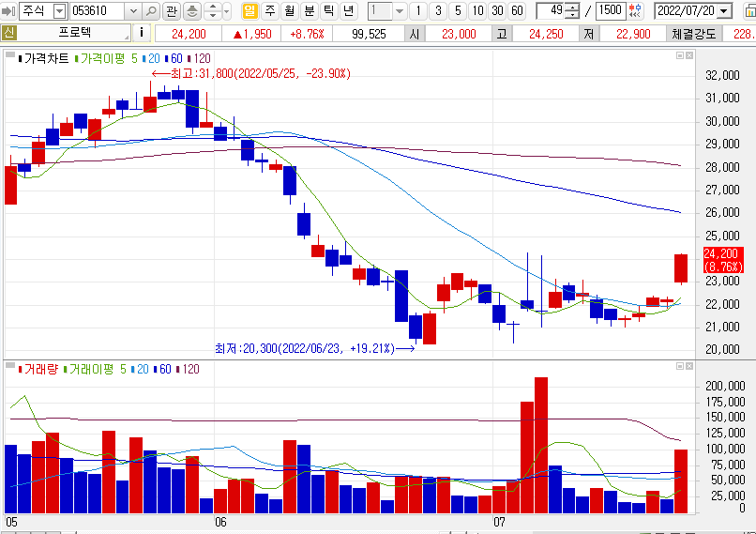The image size is (756, 534).
Task: Open the interval value dropdown showing 1
Action: coord(400,10)
